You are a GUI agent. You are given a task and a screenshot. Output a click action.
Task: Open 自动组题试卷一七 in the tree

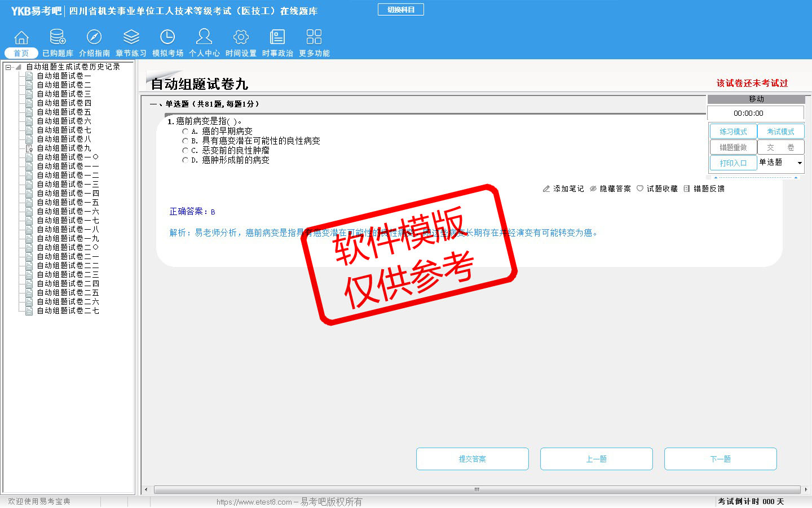point(68,220)
